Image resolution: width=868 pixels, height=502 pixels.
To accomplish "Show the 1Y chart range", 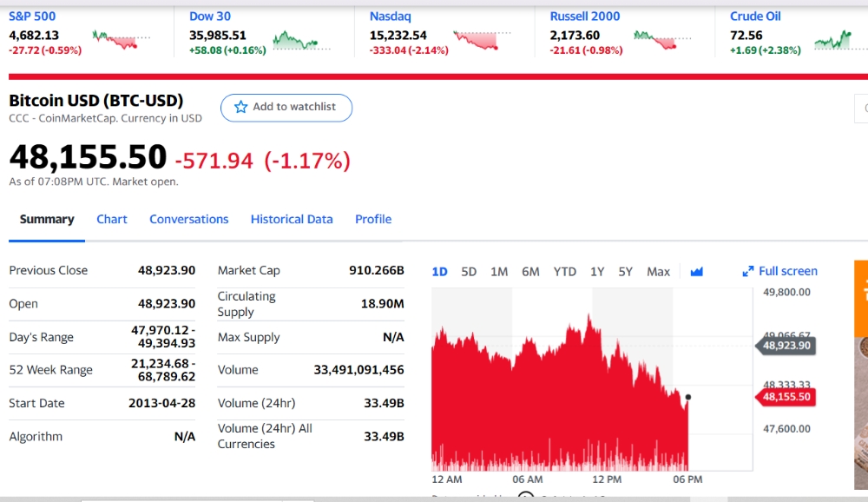I will 597,272.
